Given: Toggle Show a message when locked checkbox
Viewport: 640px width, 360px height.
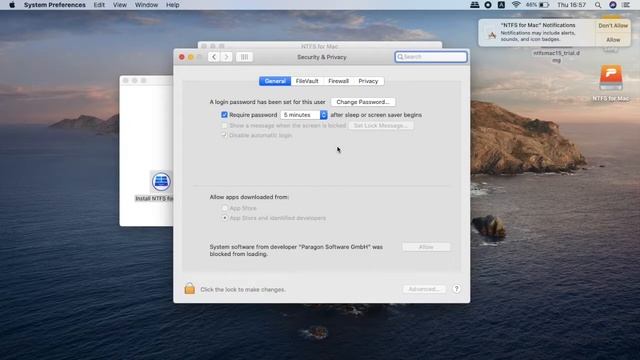Looking at the screenshot, I should tap(224, 125).
